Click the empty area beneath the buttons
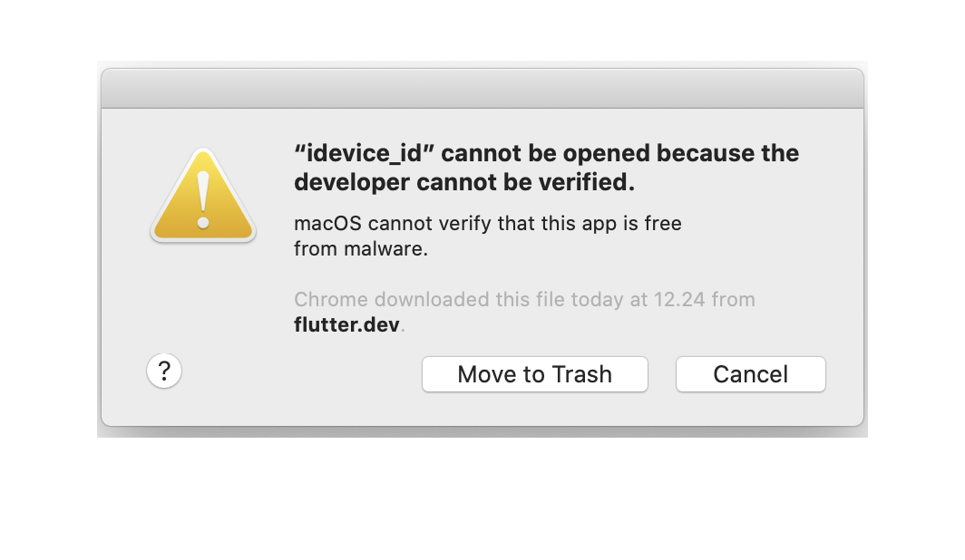The width and height of the screenshot is (965, 560). 482,410
